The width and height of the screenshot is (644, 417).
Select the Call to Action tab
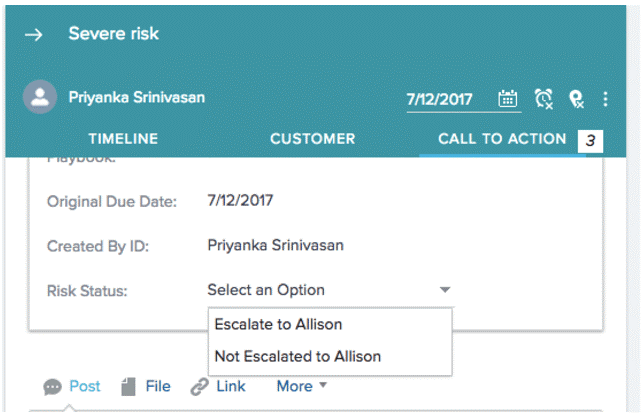tap(502, 139)
